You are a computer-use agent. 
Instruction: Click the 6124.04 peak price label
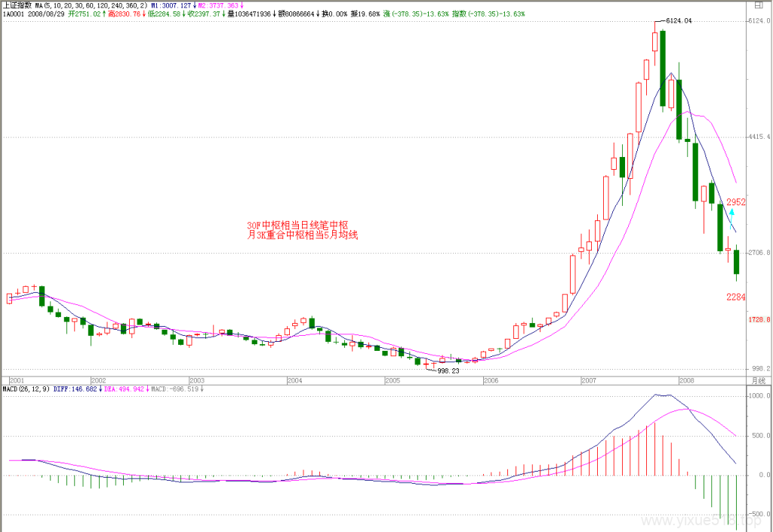pyautogui.click(x=679, y=20)
